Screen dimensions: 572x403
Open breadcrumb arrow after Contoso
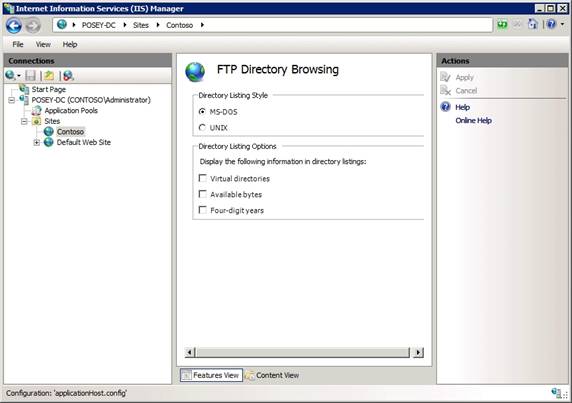pyautogui.click(x=202, y=25)
